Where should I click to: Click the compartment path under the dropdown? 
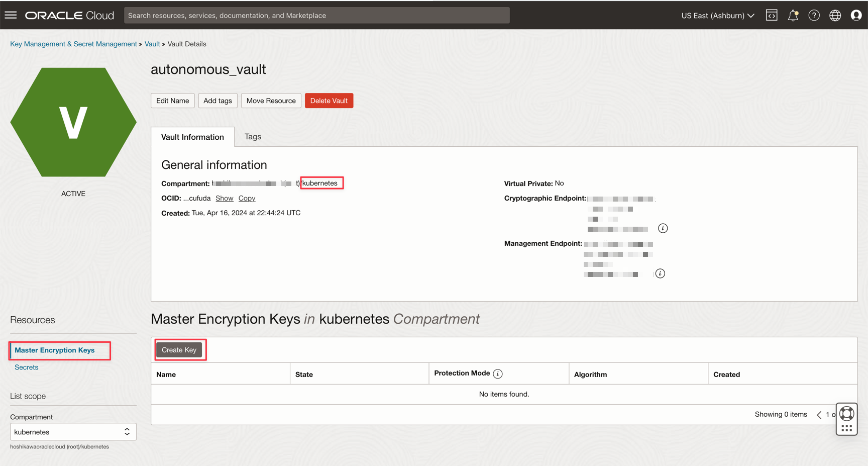pos(59,447)
